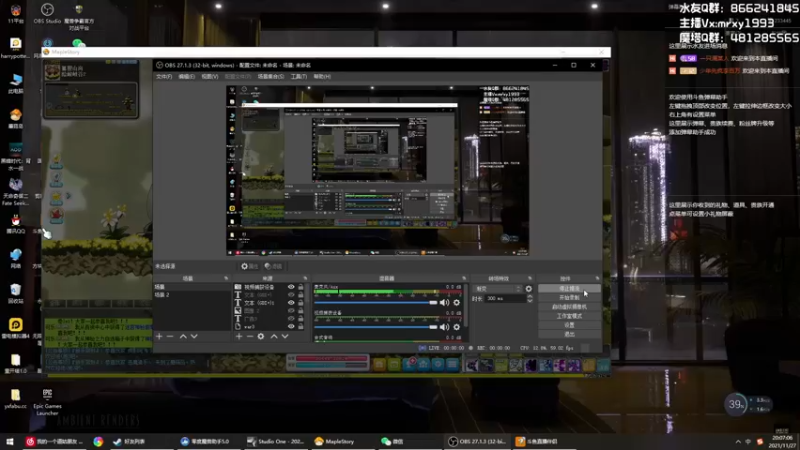Open the 工具(T) menu in OBS

(x=298, y=77)
